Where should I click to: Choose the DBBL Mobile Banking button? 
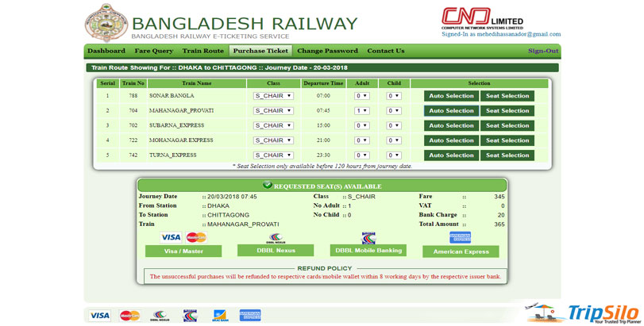tap(368, 250)
